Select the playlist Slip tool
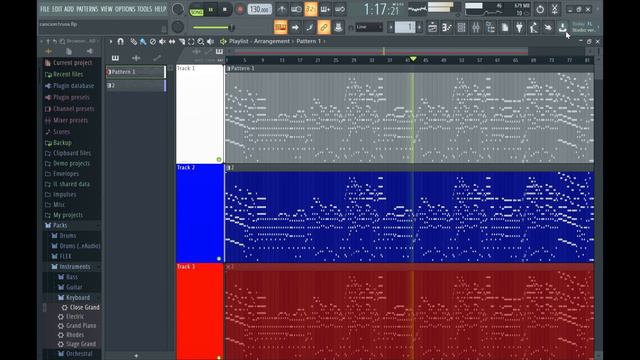This screenshot has height=360, width=640. tap(172, 41)
